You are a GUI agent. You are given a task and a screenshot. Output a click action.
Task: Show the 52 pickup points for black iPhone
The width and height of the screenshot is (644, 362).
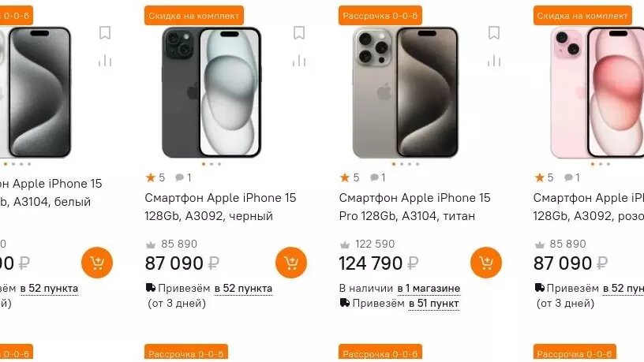pos(243,289)
